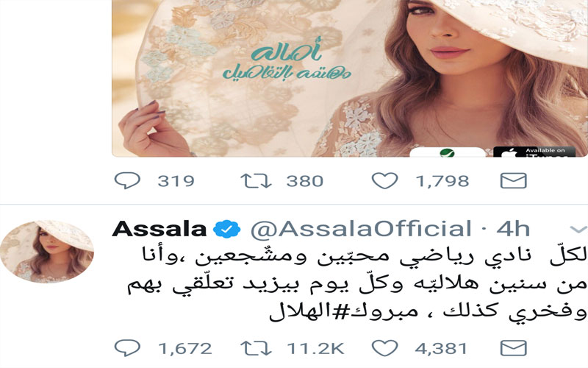Reply to the tweet with 319 comments
This screenshot has width=588, height=368.
click(x=127, y=180)
